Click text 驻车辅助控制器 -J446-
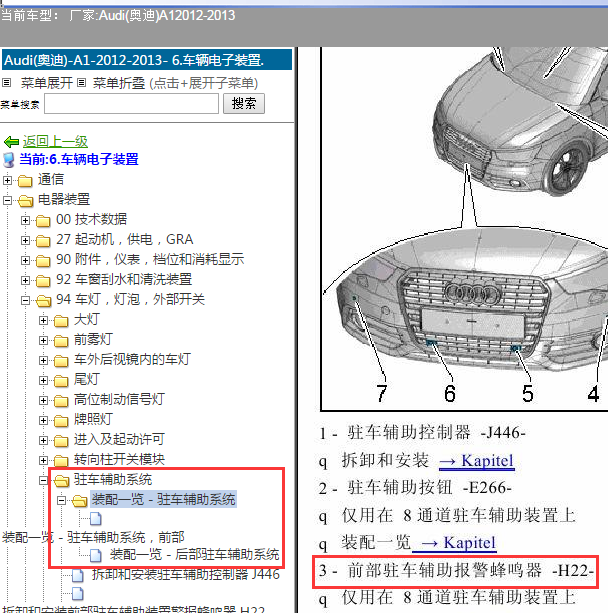The height and width of the screenshot is (613, 608). (x=436, y=433)
